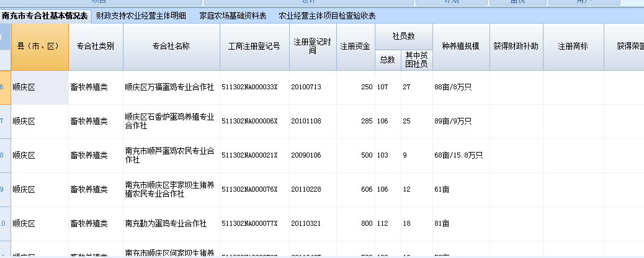Open the 财政支持农业经营主体明细 tab
644x258 pixels.
pyautogui.click(x=141, y=16)
